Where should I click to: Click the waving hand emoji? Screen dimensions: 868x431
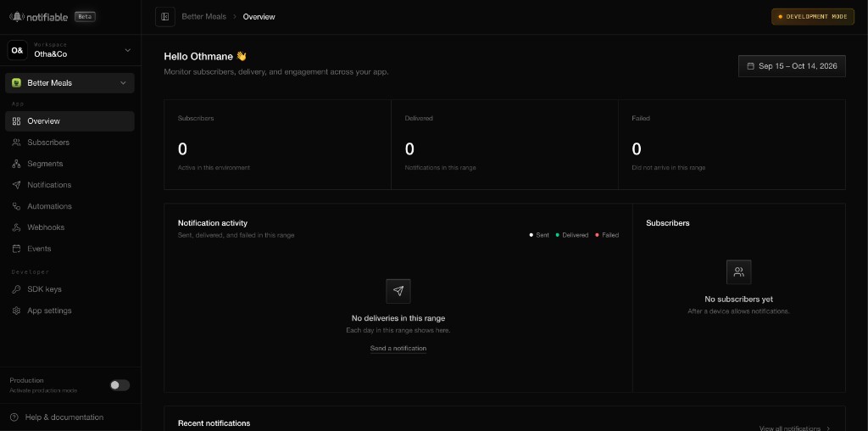[242, 56]
